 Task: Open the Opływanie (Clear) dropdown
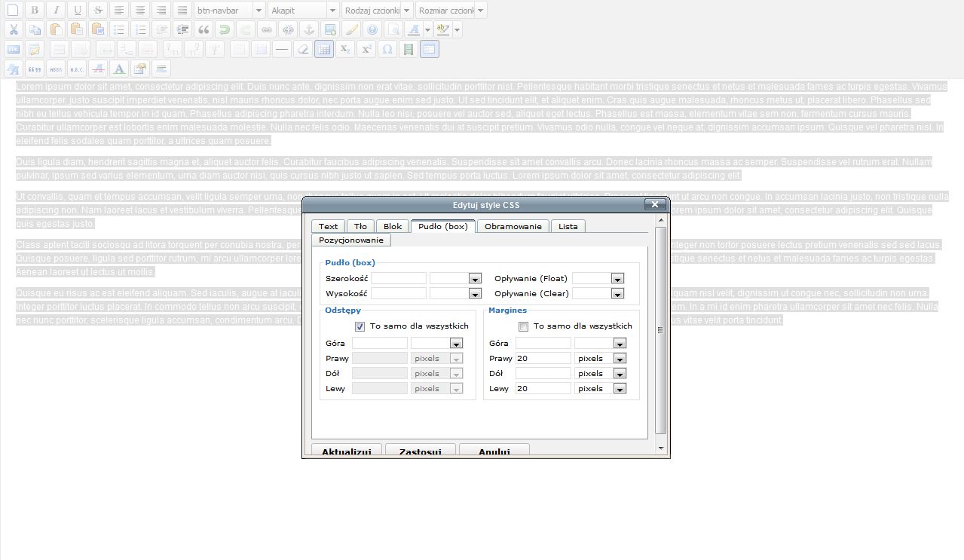(618, 293)
